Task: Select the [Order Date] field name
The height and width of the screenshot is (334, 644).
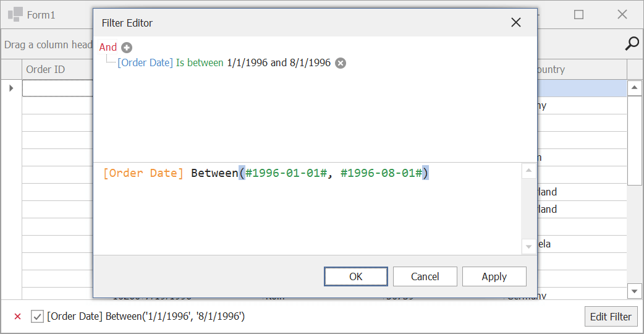Action: 145,62
